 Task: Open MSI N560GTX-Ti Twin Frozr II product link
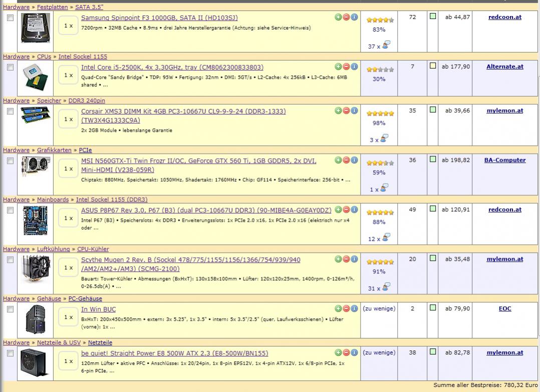199,165
